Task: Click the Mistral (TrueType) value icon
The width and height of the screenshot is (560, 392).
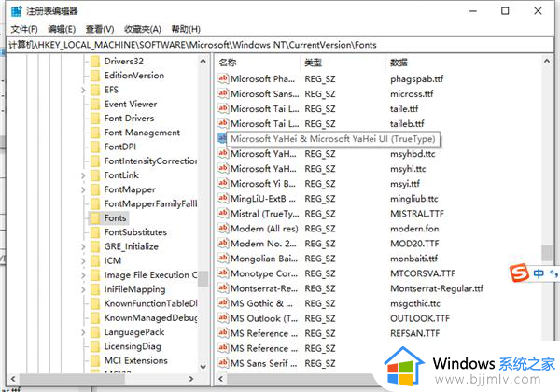Action: pos(223,214)
